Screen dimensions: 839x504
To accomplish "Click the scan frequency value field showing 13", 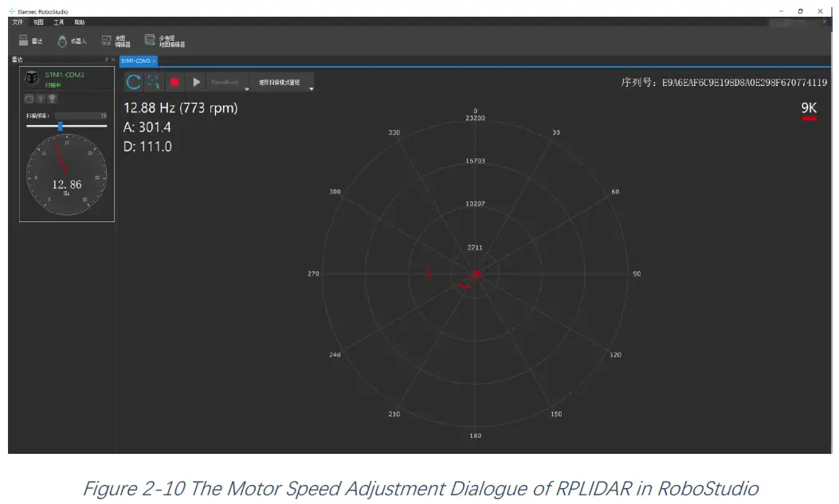I will coord(80,115).
